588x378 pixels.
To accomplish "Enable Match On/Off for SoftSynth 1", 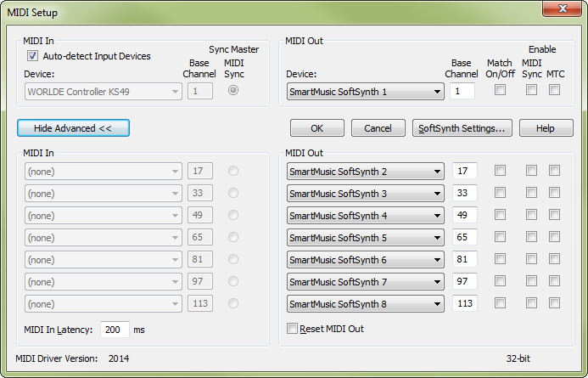I will coord(501,90).
